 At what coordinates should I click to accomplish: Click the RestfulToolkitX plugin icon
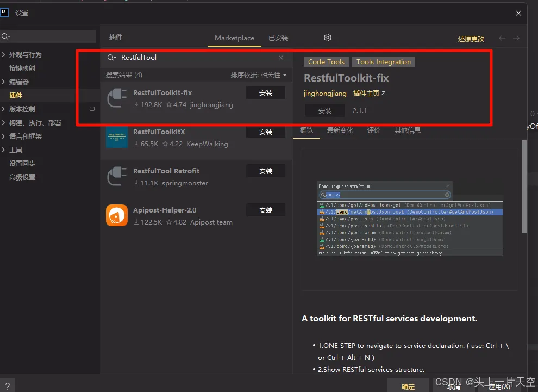click(x=117, y=138)
